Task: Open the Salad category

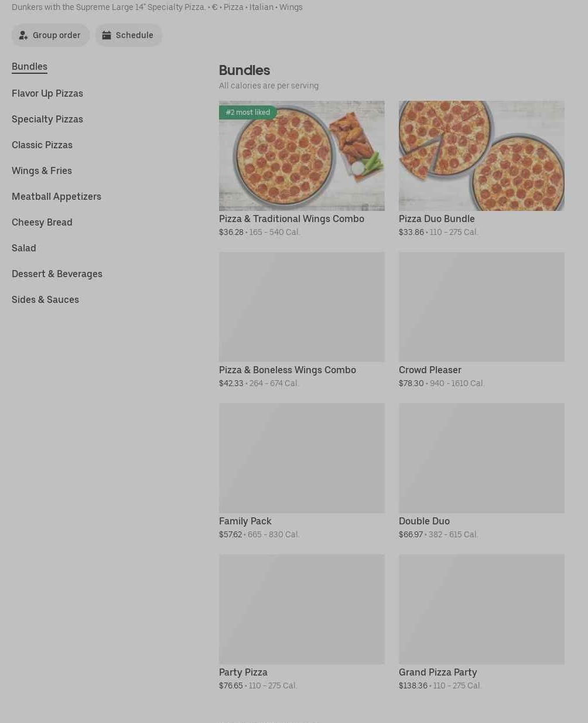Action: (x=24, y=248)
